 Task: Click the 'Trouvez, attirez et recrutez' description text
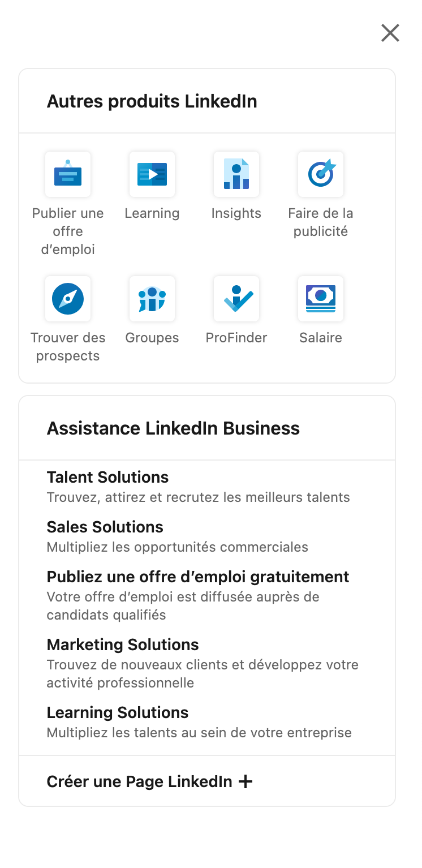pyautogui.click(x=198, y=497)
